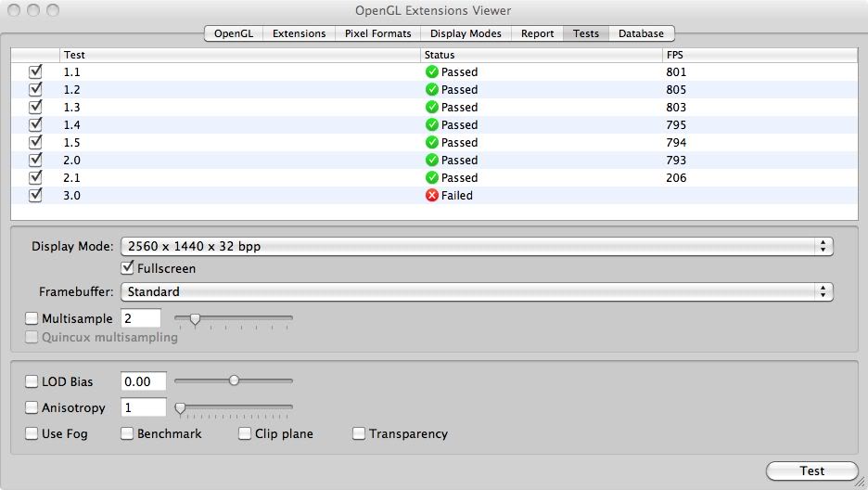
Task: Select the test name 1.1
Action: click(72, 72)
